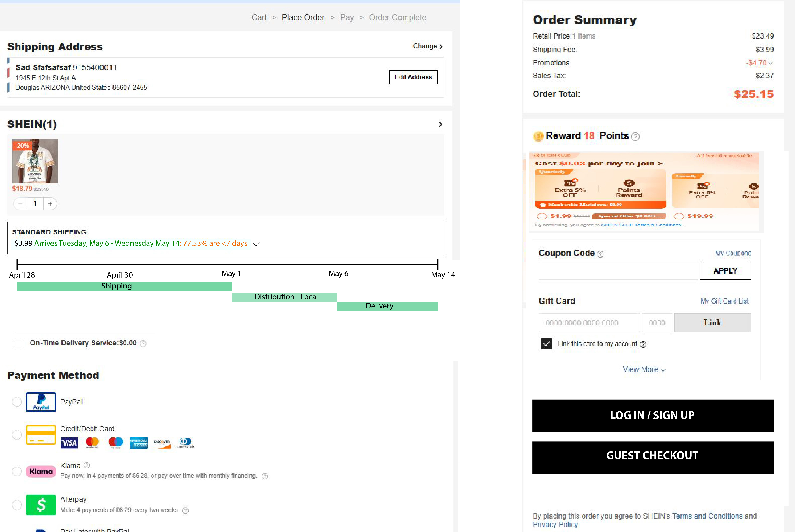The width and height of the screenshot is (795, 532).
Task: Select Place Order breadcrumb step
Action: click(303, 18)
